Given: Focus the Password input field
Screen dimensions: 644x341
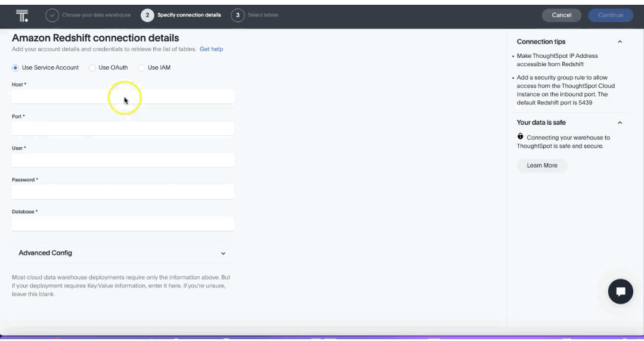Looking at the screenshot, I should click(x=123, y=192).
